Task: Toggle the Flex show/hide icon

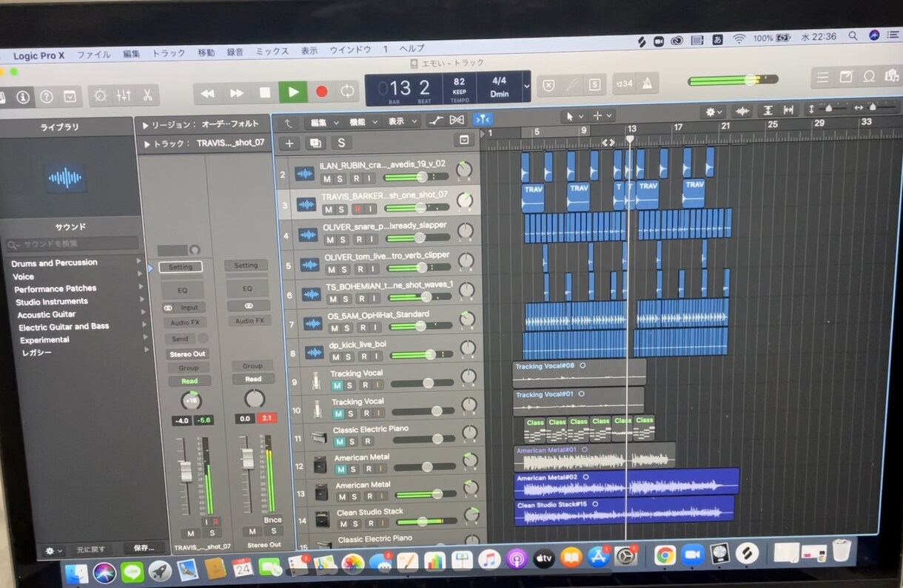Action: [x=457, y=120]
